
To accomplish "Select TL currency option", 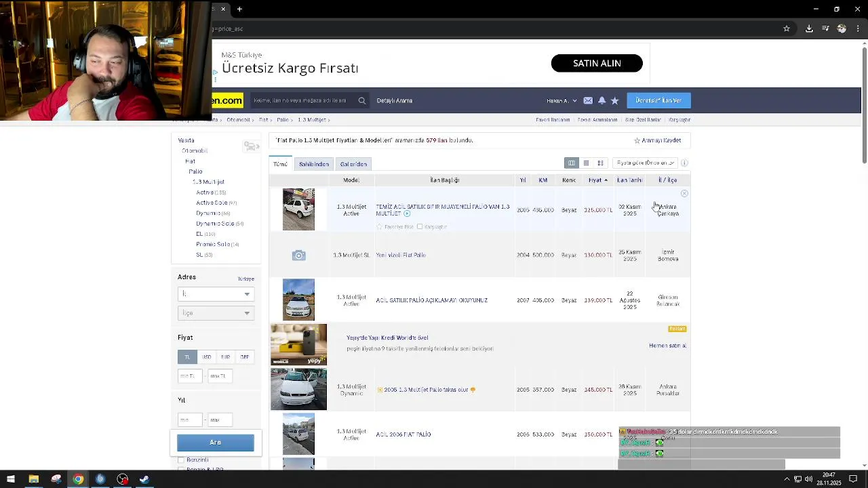I will (x=187, y=357).
